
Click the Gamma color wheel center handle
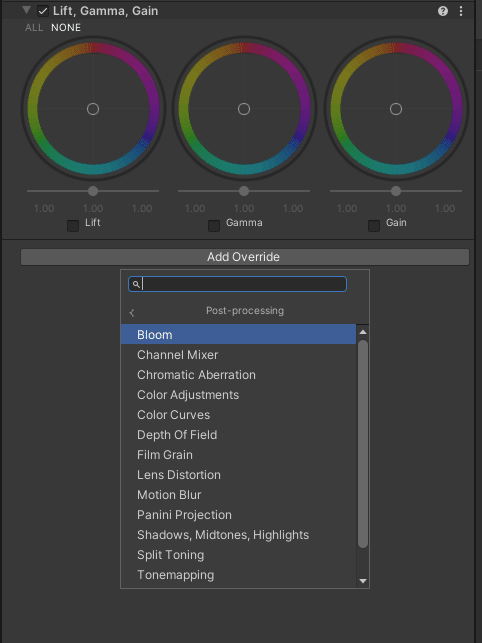[244, 109]
